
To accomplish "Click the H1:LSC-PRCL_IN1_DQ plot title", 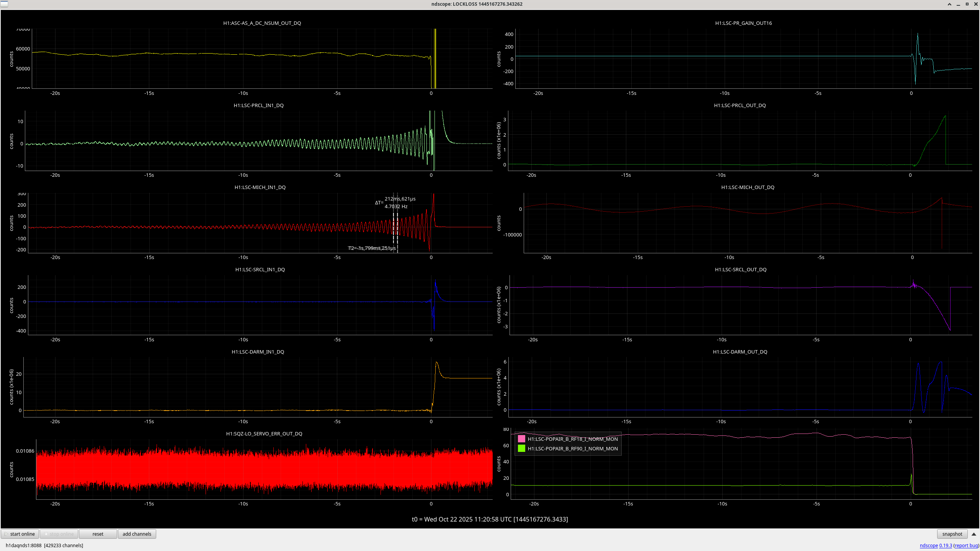I will click(x=258, y=105).
